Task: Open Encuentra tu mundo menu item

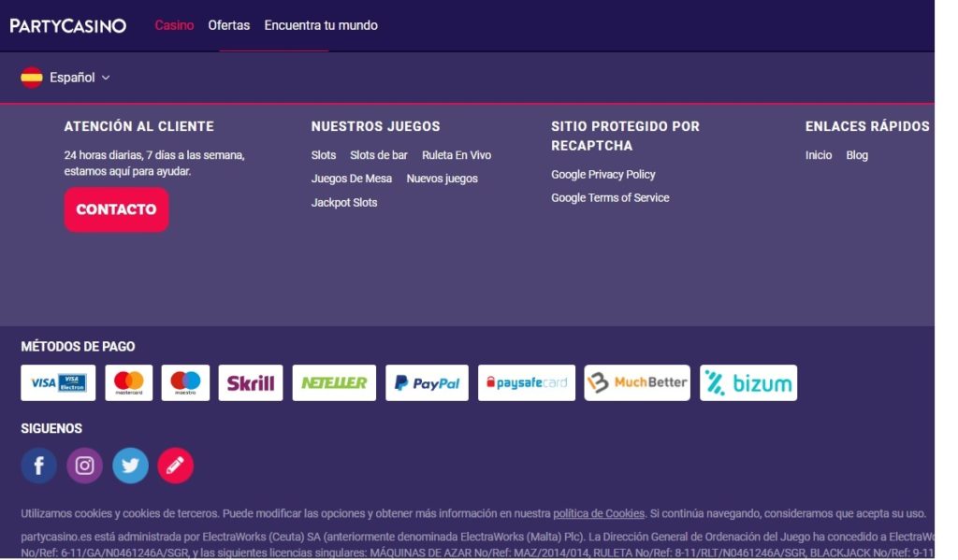Action: (321, 25)
